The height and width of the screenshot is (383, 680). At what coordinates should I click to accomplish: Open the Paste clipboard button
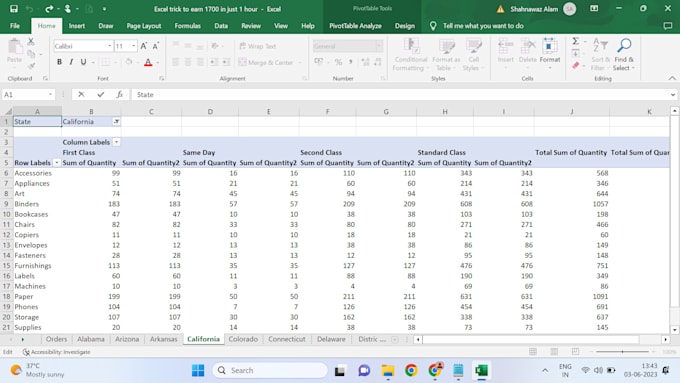coord(14,50)
